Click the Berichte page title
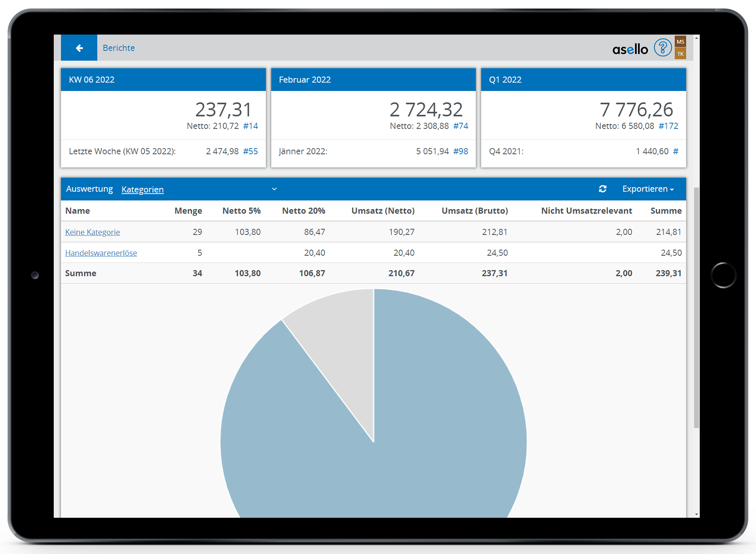 tap(119, 48)
